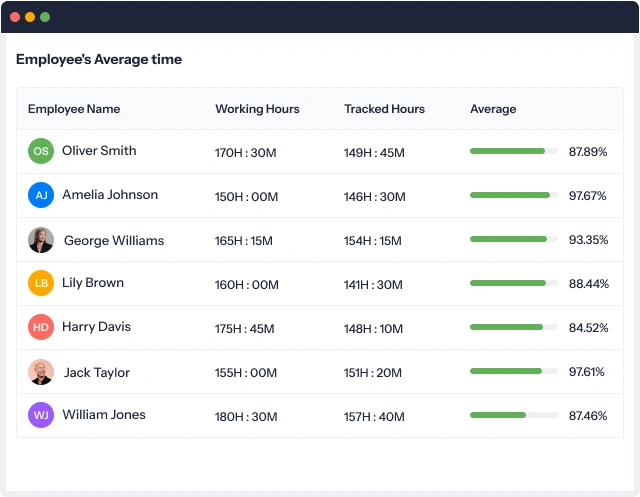Click George Williams' average progress bar

coord(513,239)
